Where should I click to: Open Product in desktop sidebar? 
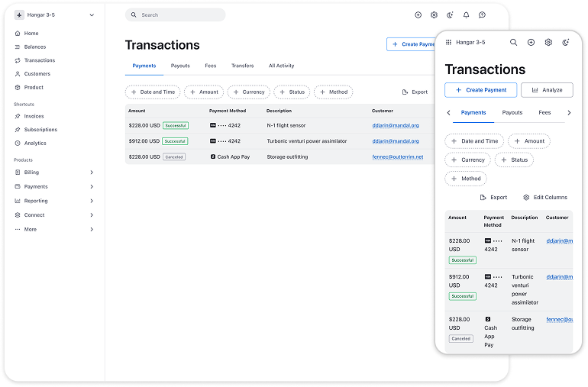click(29, 87)
